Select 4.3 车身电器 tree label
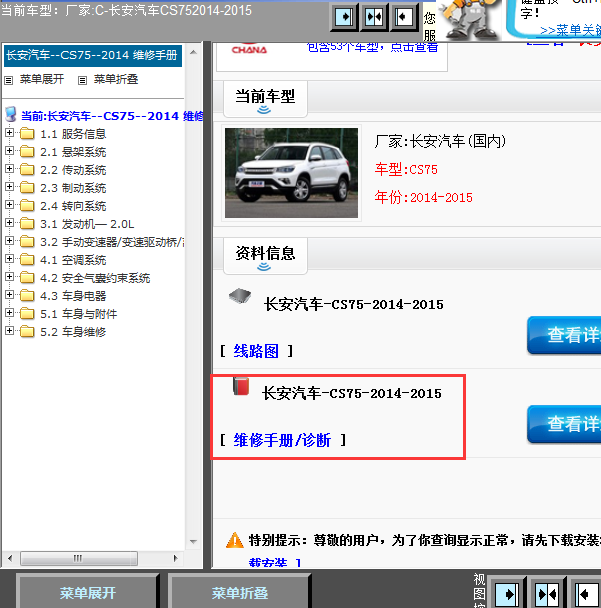Screen dimensions: 601x608 (x=73, y=296)
